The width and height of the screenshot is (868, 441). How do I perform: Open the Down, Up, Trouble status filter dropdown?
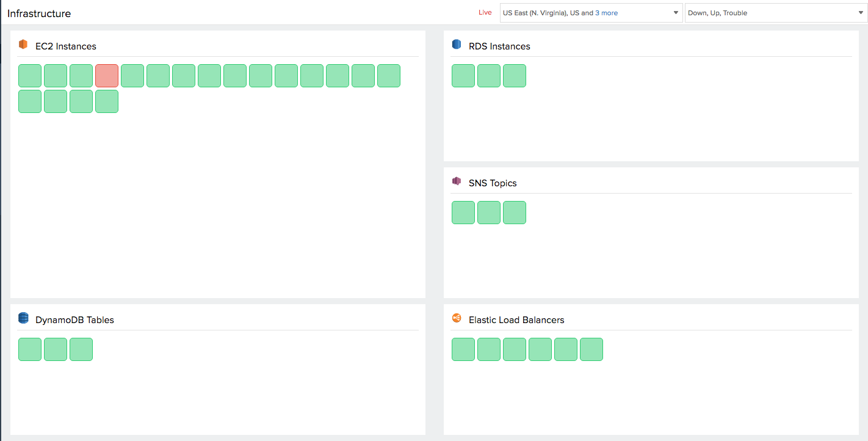(x=775, y=12)
